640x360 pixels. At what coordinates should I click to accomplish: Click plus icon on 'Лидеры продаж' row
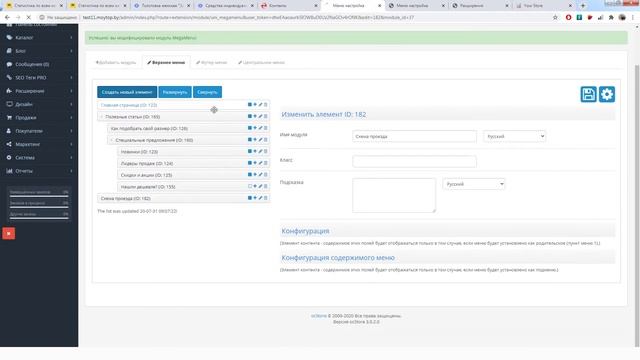click(255, 163)
